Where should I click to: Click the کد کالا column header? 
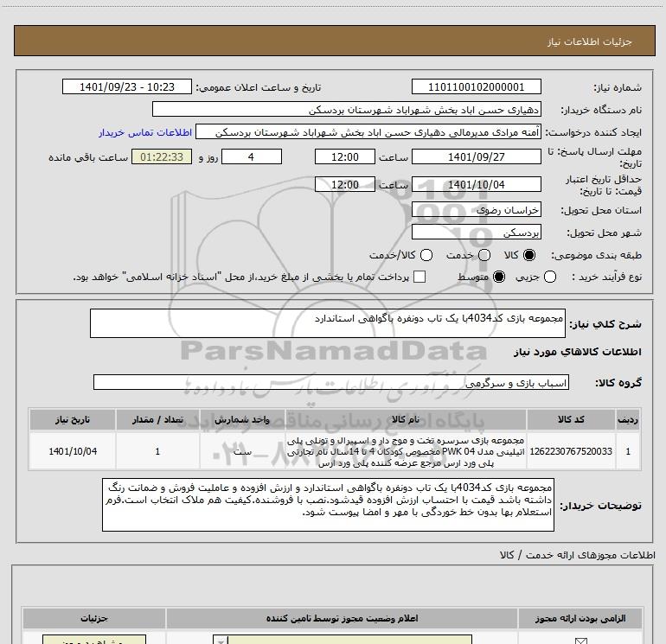[x=571, y=419]
